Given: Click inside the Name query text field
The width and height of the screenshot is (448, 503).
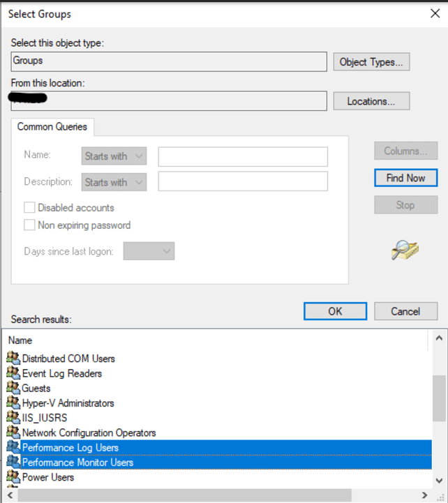Looking at the screenshot, I should [242, 156].
